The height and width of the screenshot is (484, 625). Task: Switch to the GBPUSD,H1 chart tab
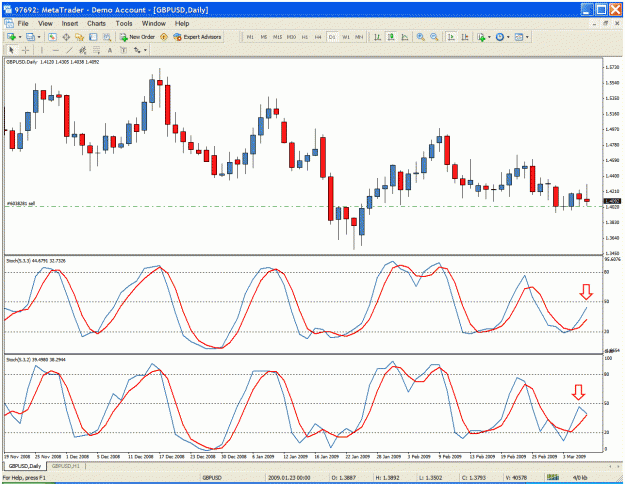coord(66,466)
